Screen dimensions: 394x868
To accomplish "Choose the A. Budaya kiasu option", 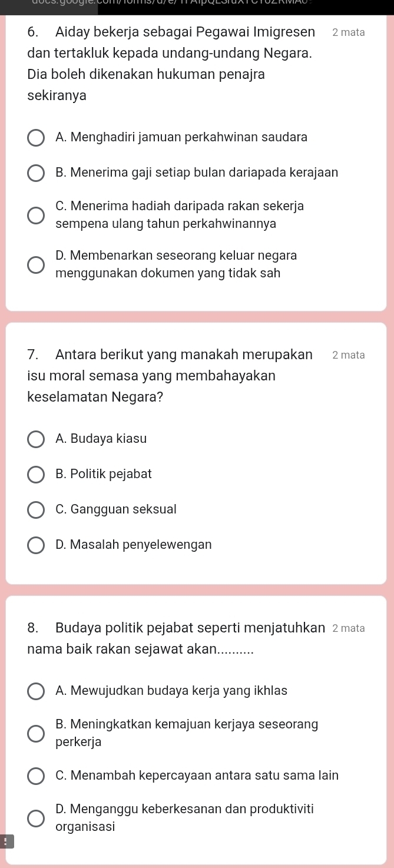I will point(36,439).
